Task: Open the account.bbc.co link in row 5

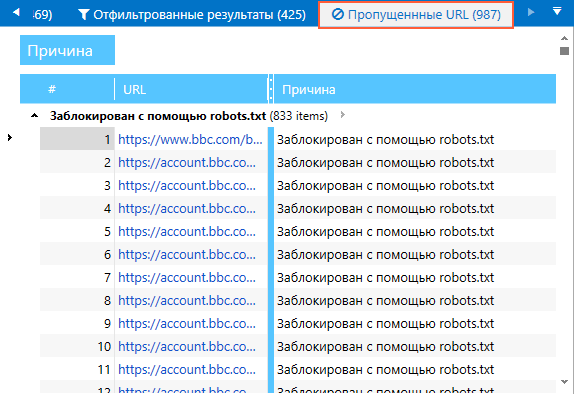Action: pos(187,232)
